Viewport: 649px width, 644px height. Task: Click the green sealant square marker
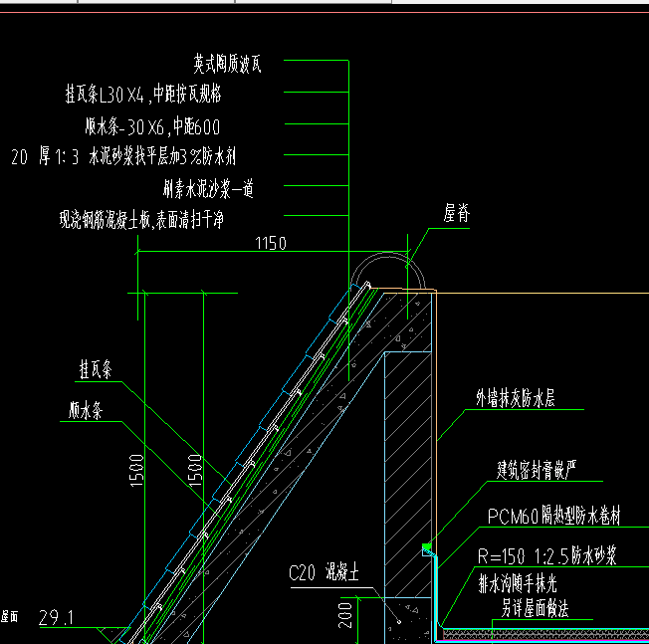(x=427, y=547)
